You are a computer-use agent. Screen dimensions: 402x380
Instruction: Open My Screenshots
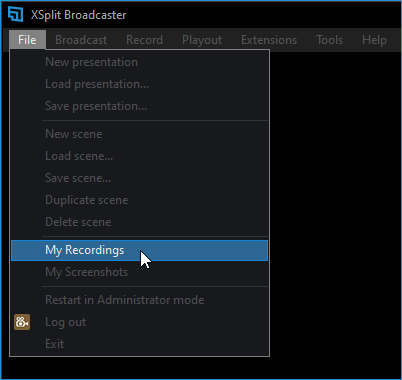(x=139, y=272)
